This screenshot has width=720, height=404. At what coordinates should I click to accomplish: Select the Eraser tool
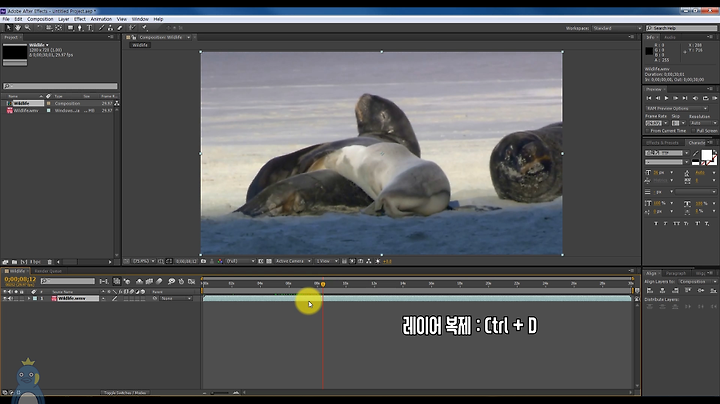120,28
